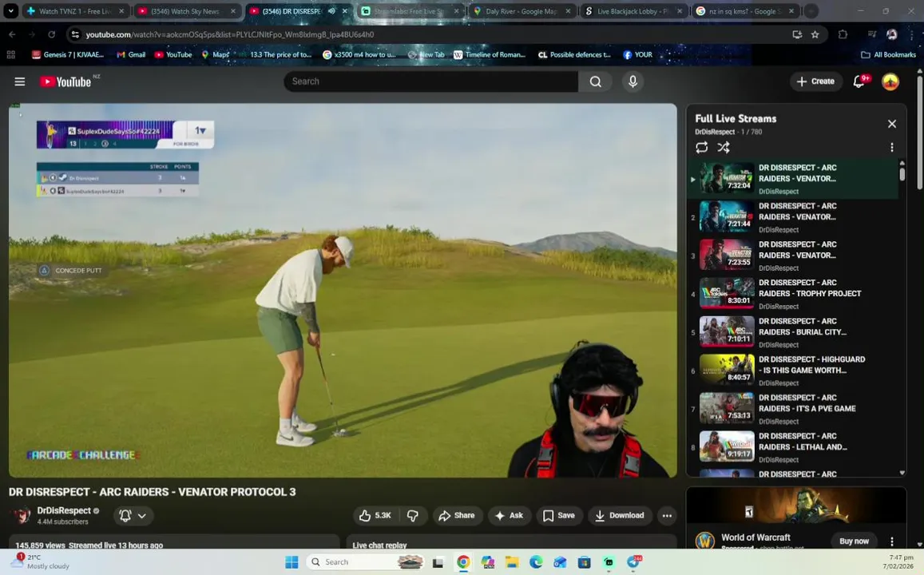Open the Chrome profile avatar
The height and width of the screenshot is (575, 924).
[x=891, y=34]
